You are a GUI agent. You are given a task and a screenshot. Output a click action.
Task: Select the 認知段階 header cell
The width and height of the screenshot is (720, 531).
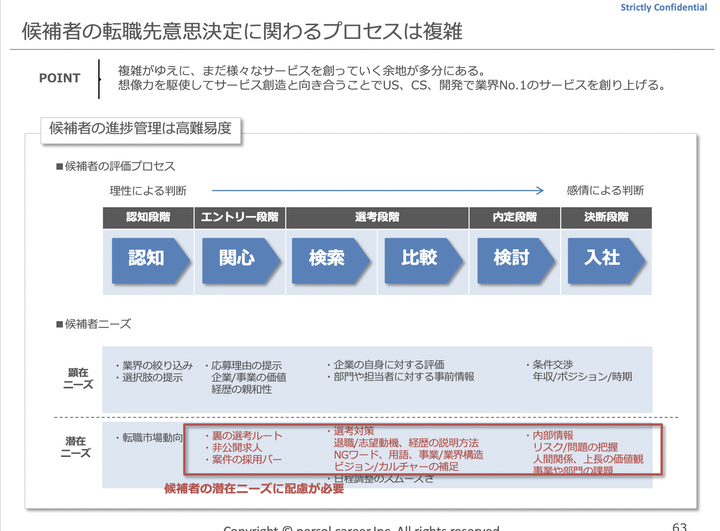coord(148,217)
